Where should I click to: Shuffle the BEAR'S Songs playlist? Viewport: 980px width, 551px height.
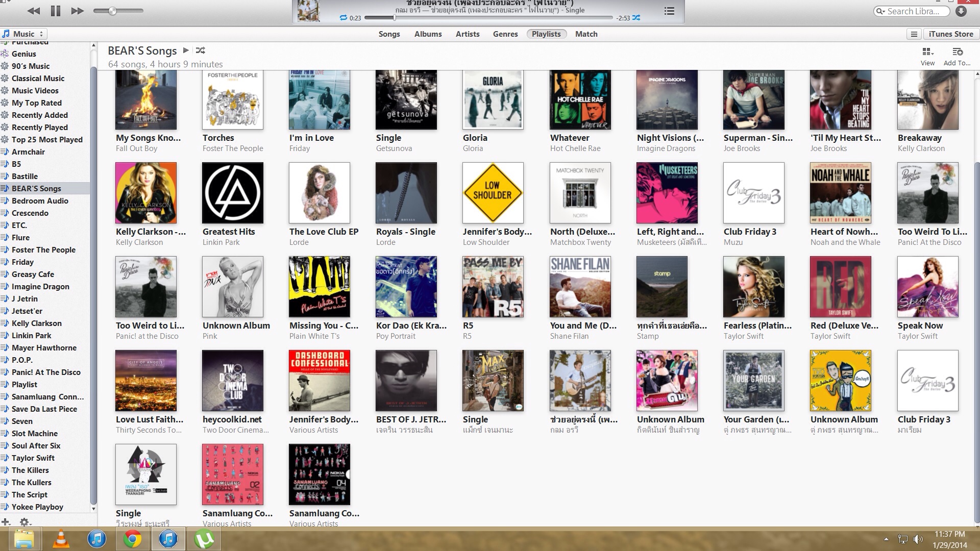coord(201,51)
